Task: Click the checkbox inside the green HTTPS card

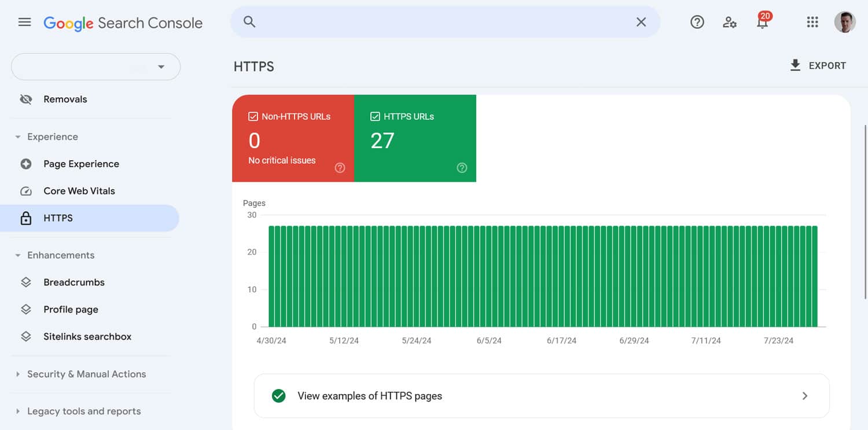Action: pos(375,116)
